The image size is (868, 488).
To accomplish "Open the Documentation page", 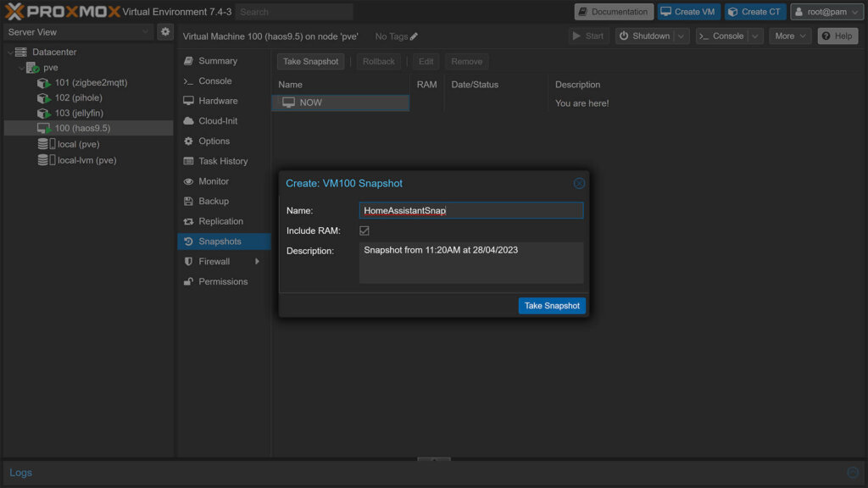I will [613, 11].
